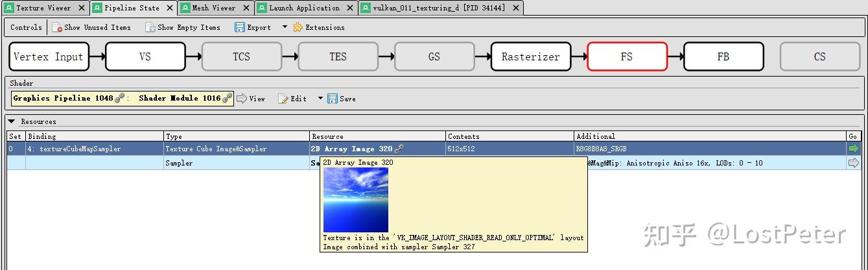
Task: Close the Launch Application tab
Action: click(x=349, y=8)
